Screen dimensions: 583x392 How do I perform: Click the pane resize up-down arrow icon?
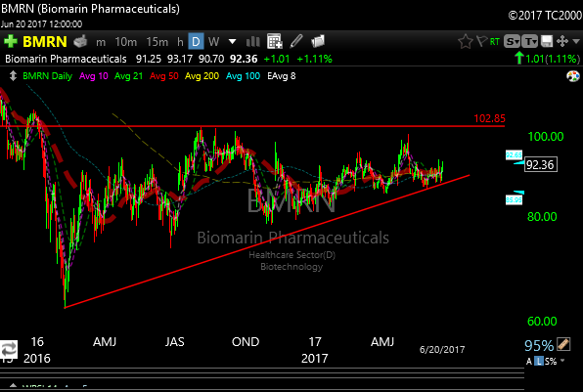click(x=13, y=76)
